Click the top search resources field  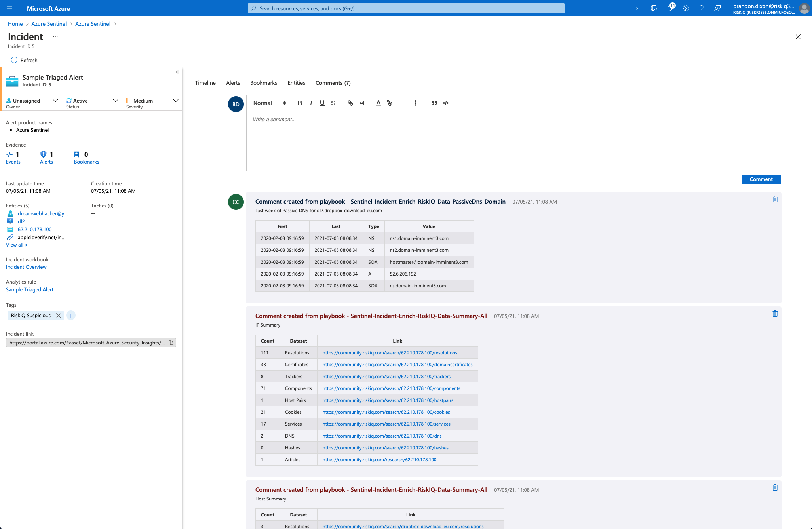point(406,8)
